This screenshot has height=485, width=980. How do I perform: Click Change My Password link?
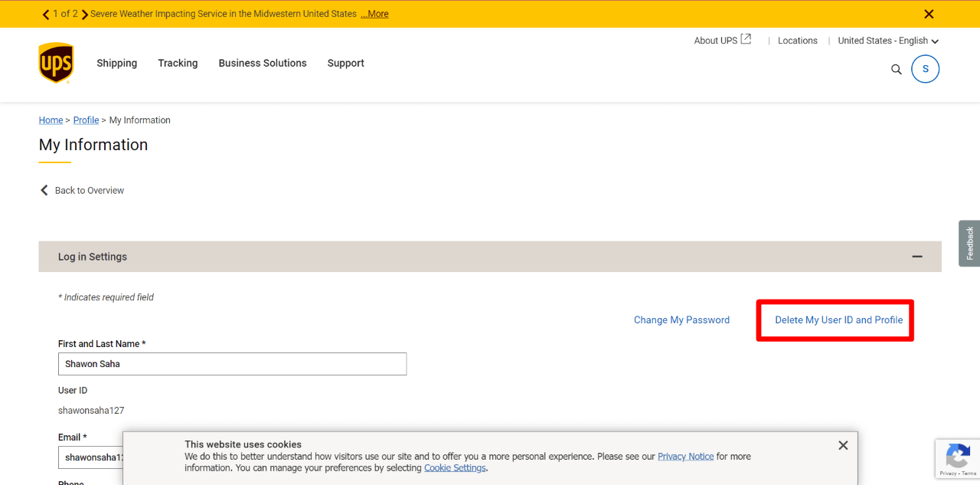point(681,320)
